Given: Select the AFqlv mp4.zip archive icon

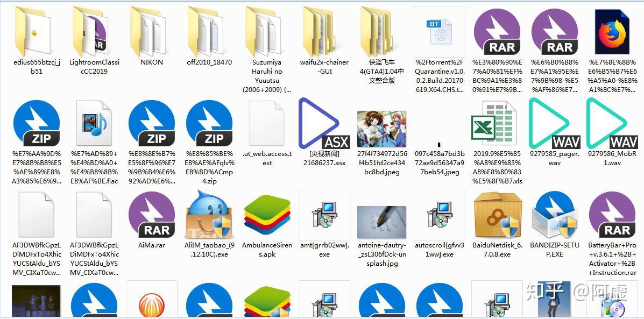Looking at the screenshot, I should [209, 124].
